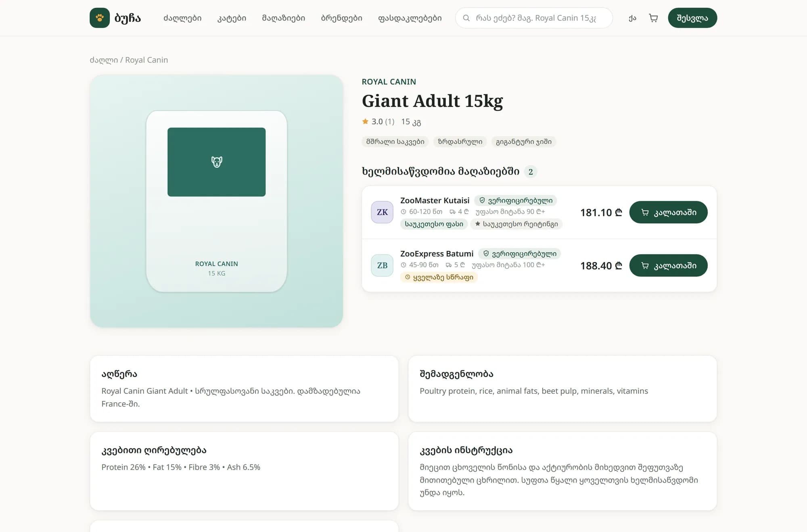This screenshot has width=807, height=532.
Task: Click the paw logo icon
Action: pos(100,18)
